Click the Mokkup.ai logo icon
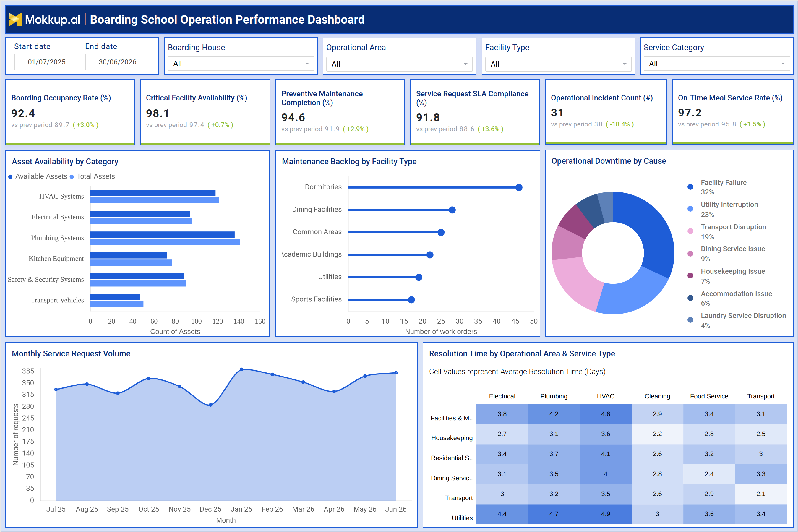The image size is (798, 532). [x=15, y=19]
